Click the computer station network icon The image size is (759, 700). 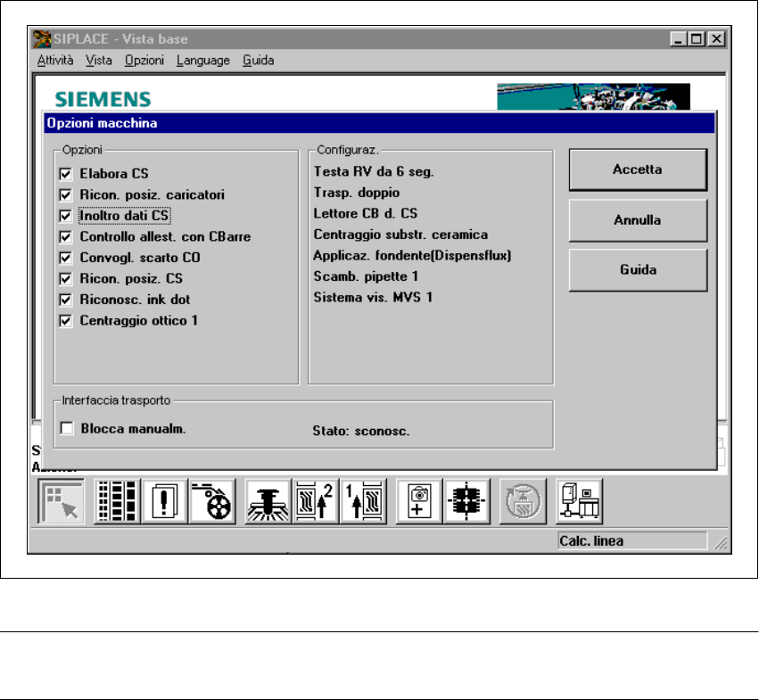[x=580, y=501]
